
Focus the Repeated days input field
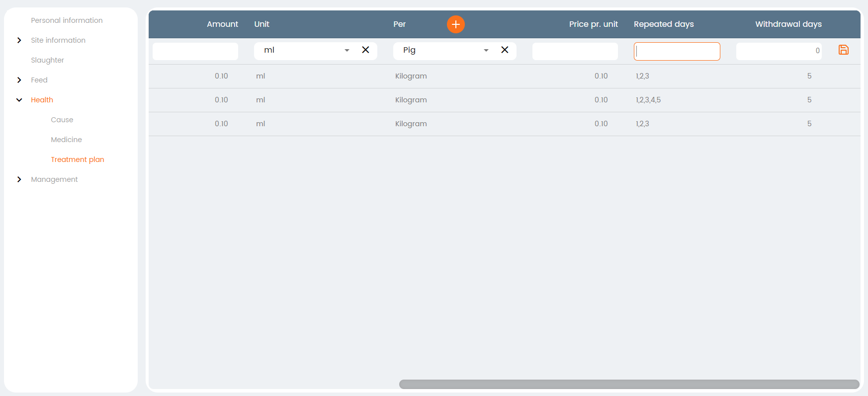click(677, 51)
